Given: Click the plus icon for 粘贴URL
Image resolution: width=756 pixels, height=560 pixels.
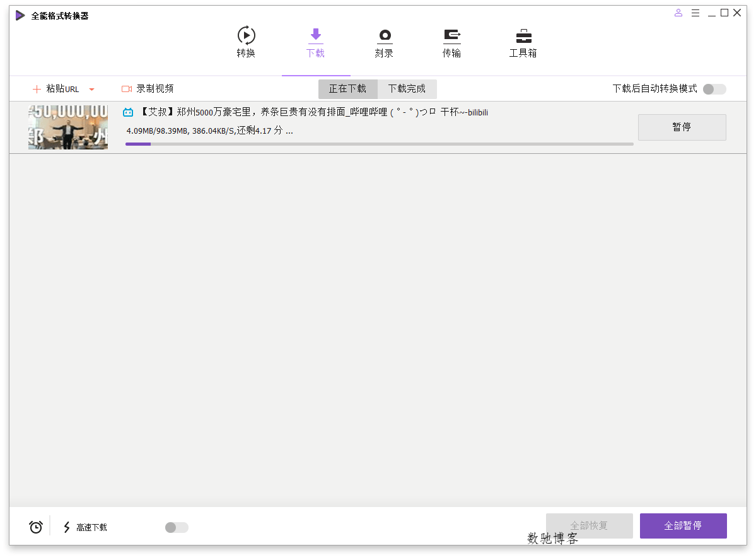Looking at the screenshot, I should [37, 89].
